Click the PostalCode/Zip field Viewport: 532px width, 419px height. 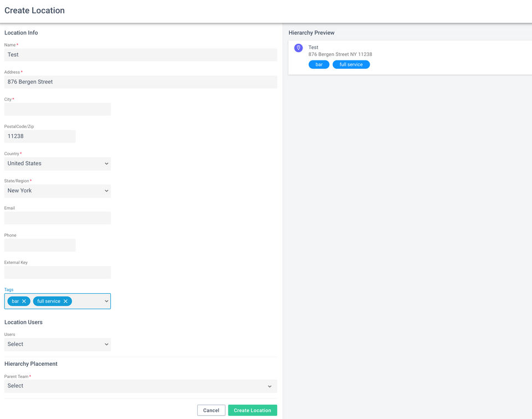40,136
